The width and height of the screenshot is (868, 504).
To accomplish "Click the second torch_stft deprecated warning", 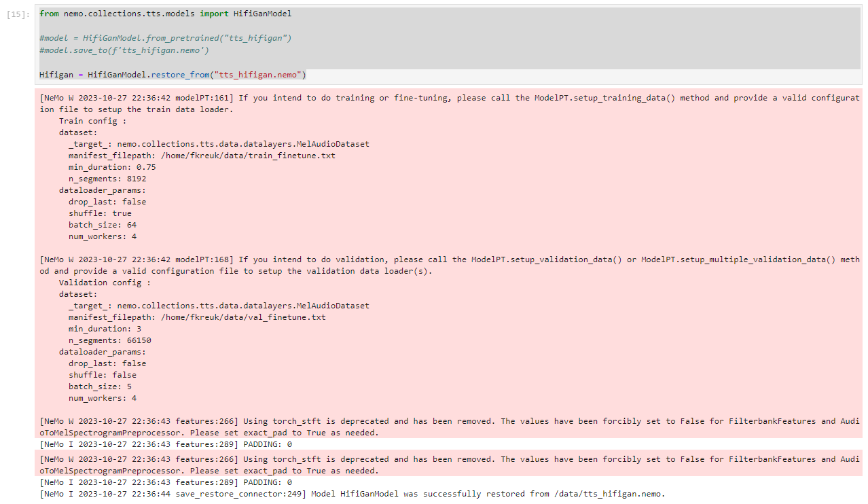I will point(450,465).
